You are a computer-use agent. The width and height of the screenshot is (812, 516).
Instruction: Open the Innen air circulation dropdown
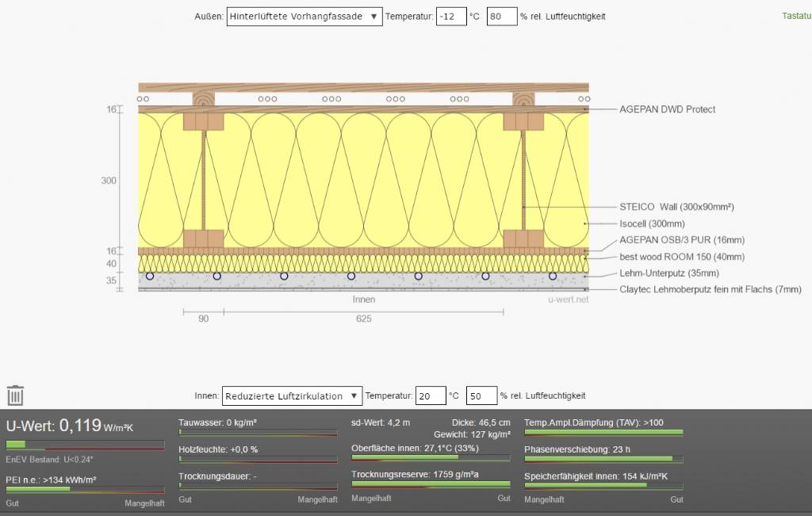[x=291, y=396]
